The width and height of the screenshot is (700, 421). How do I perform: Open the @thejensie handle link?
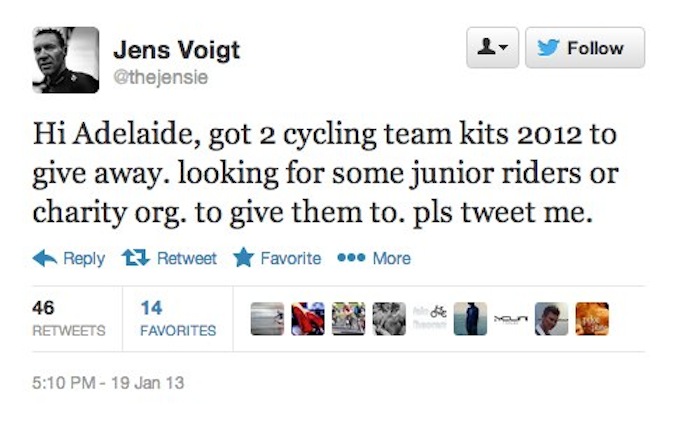coord(161,77)
